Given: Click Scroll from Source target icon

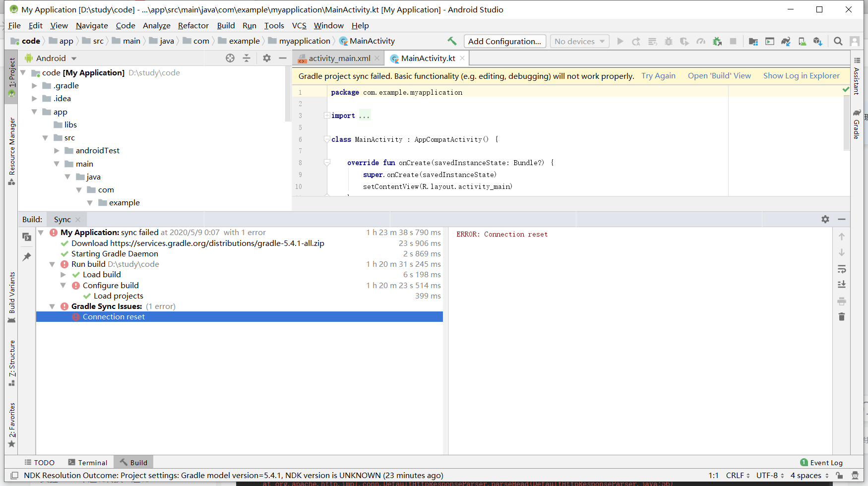Looking at the screenshot, I should [230, 58].
